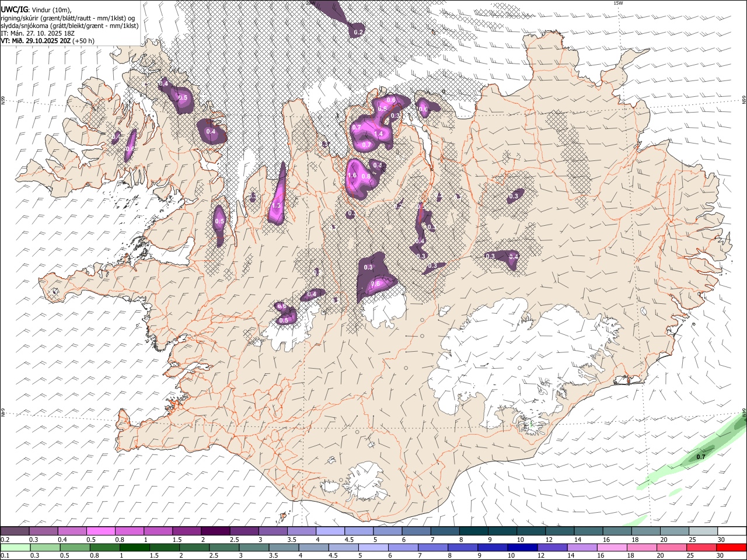Click the "UWC/IG: Vindur (10m)," title line
The image size is (747, 560).
coord(36,10)
